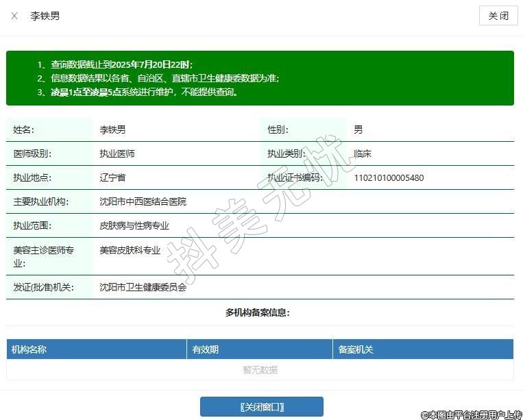This screenshot has height=420, width=523.
Task: Click the 主要执业机构 field label
Action: pos(40,202)
